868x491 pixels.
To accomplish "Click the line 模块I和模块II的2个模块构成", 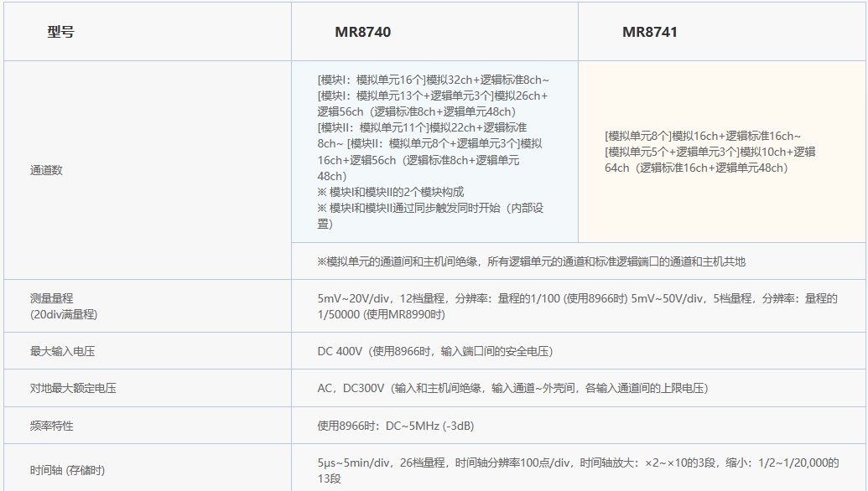I will click(390, 192).
